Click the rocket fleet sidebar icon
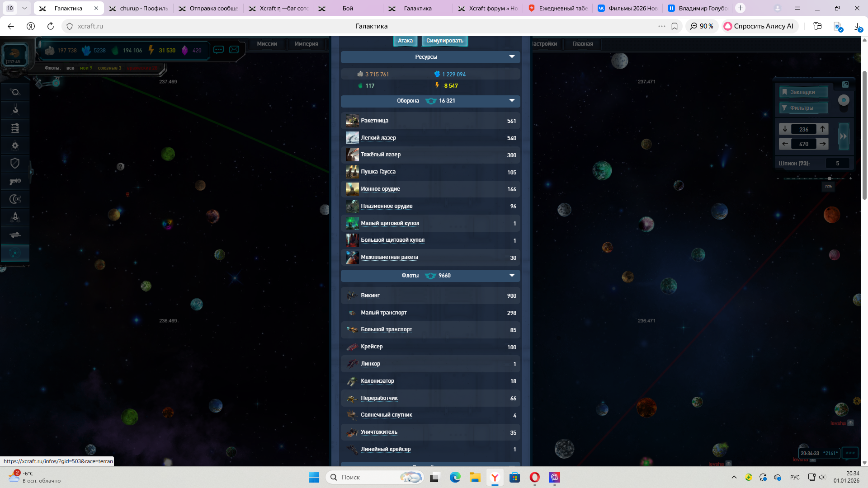The width and height of the screenshot is (868, 488). [15, 217]
